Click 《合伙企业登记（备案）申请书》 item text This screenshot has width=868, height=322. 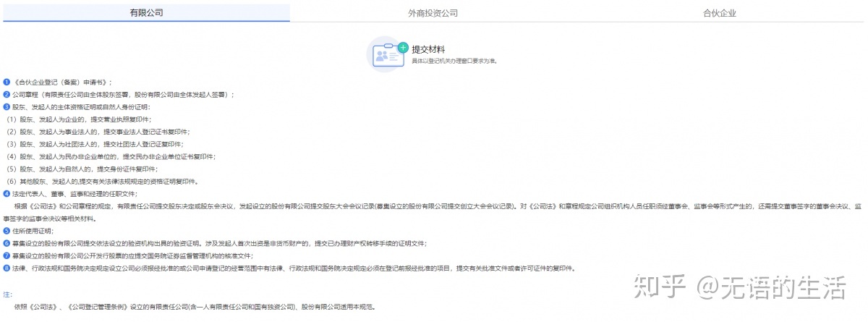pos(61,82)
